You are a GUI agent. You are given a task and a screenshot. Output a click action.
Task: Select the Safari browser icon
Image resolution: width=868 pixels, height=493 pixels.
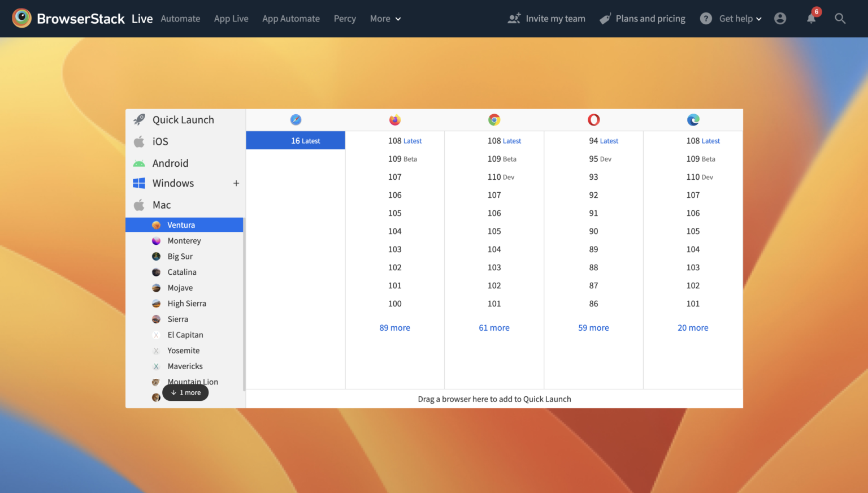[x=295, y=119]
